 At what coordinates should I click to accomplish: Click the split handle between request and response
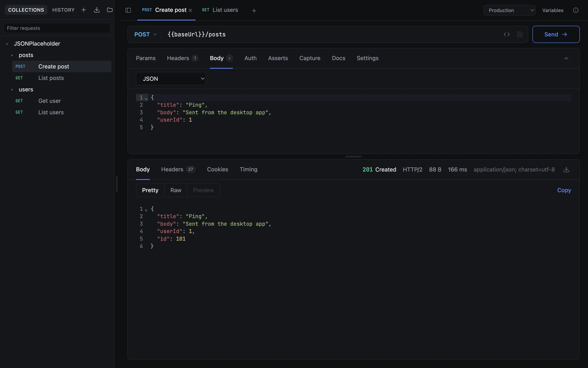353,157
